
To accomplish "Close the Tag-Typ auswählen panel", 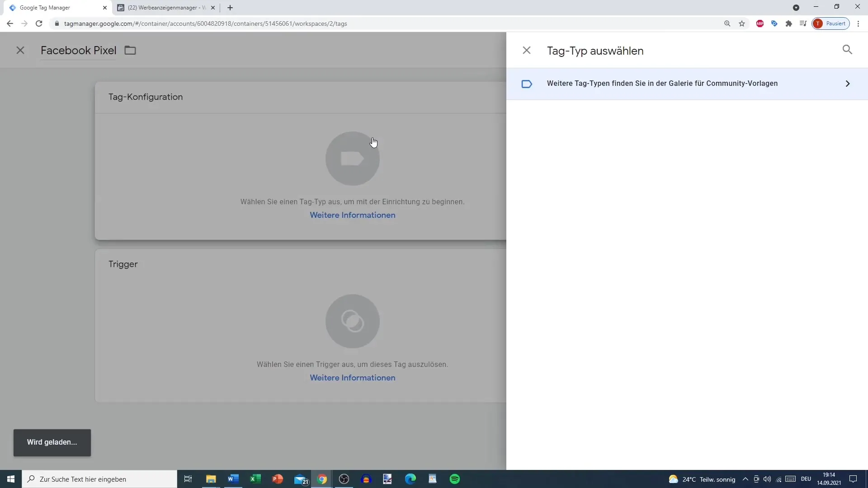I will pyautogui.click(x=527, y=50).
